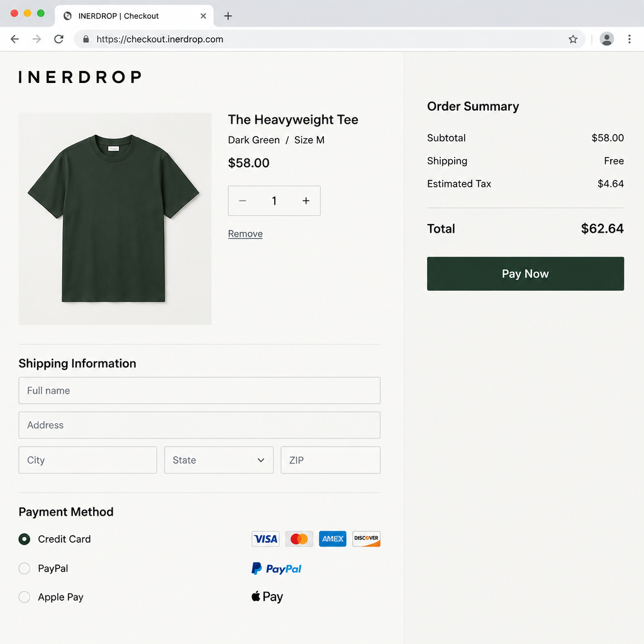Click the quantity value 1

[274, 201]
